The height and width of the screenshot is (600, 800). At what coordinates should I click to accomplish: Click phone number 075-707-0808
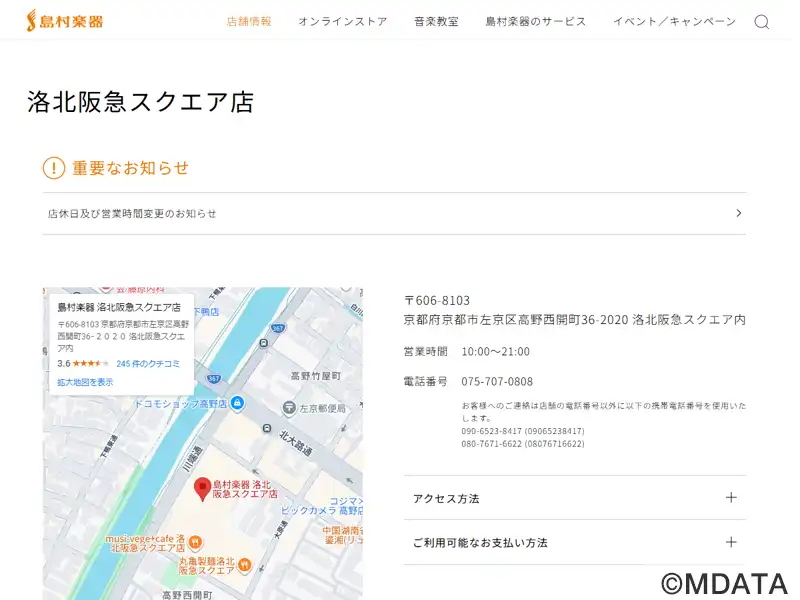pyautogui.click(x=497, y=382)
